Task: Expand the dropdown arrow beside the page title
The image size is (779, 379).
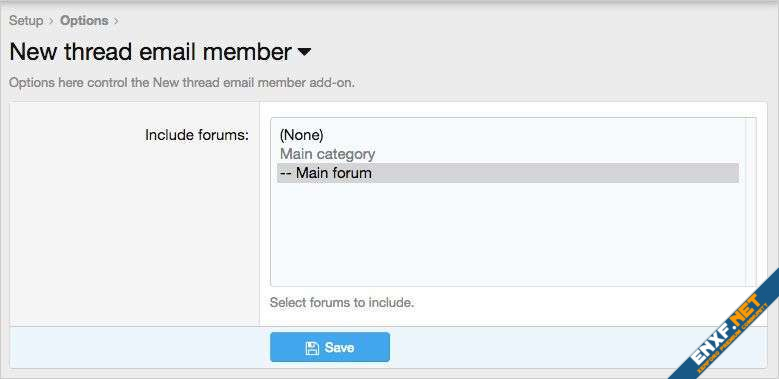Action: pyautogui.click(x=304, y=52)
